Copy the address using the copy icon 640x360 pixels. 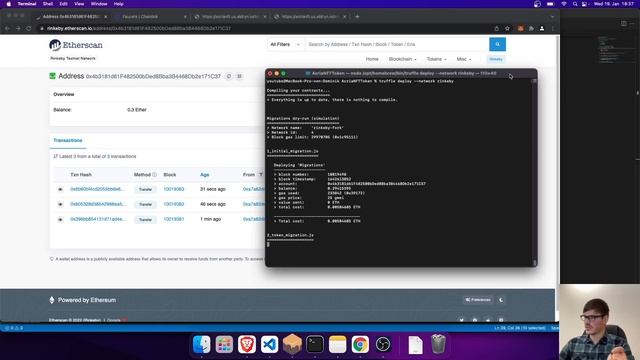pyautogui.click(x=229, y=76)
